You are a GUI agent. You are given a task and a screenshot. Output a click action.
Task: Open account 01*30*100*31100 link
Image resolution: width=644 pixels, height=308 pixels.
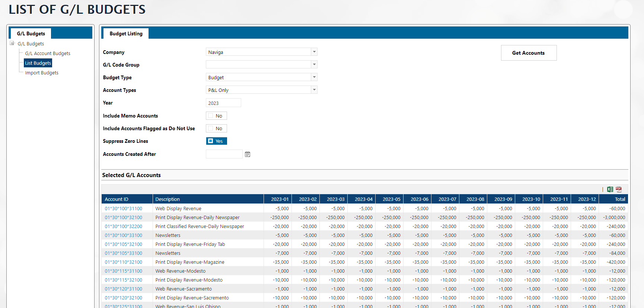(123, 209)
